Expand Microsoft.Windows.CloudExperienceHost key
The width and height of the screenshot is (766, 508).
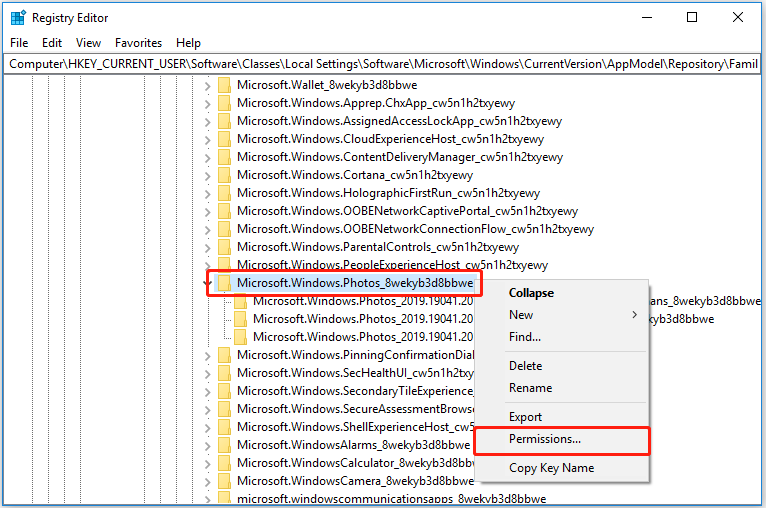(208, 141)
